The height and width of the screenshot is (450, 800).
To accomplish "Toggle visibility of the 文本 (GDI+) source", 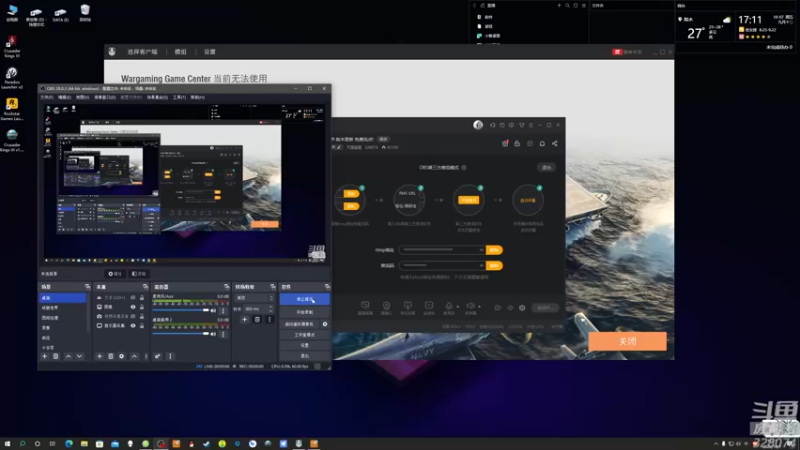I will (133, 297).
